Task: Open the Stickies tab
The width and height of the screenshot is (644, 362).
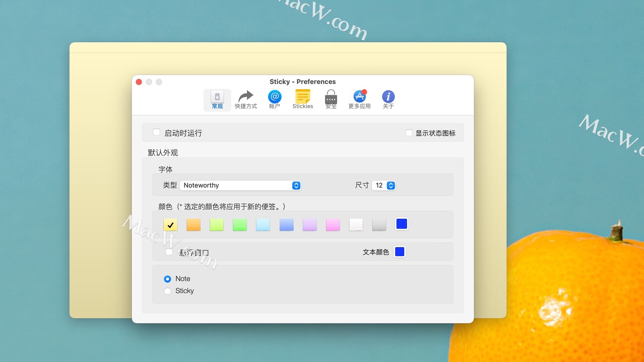Action: [303, 100]
